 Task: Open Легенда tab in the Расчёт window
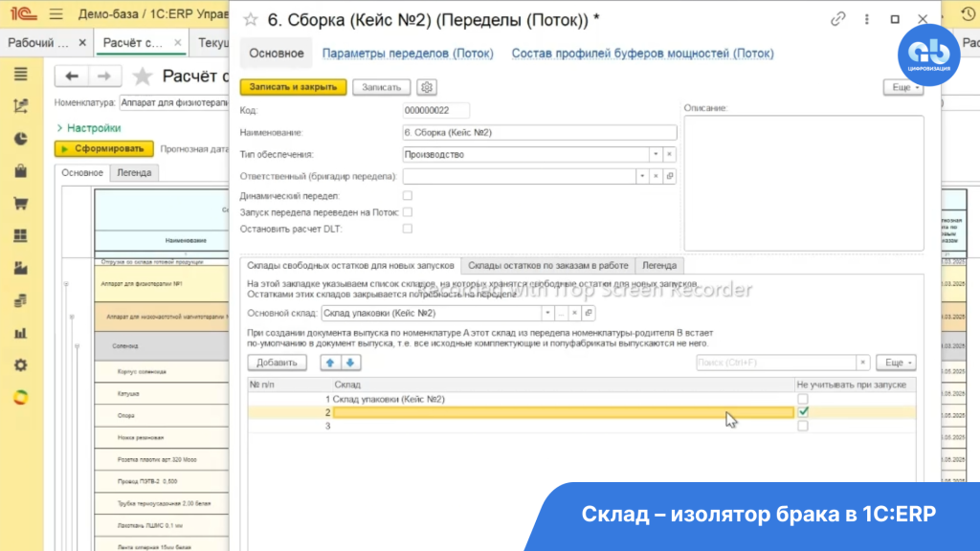(134, 172)
